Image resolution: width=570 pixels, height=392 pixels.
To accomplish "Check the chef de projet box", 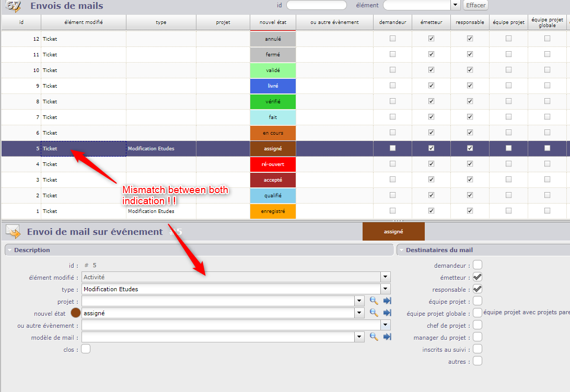I will 478,325.
